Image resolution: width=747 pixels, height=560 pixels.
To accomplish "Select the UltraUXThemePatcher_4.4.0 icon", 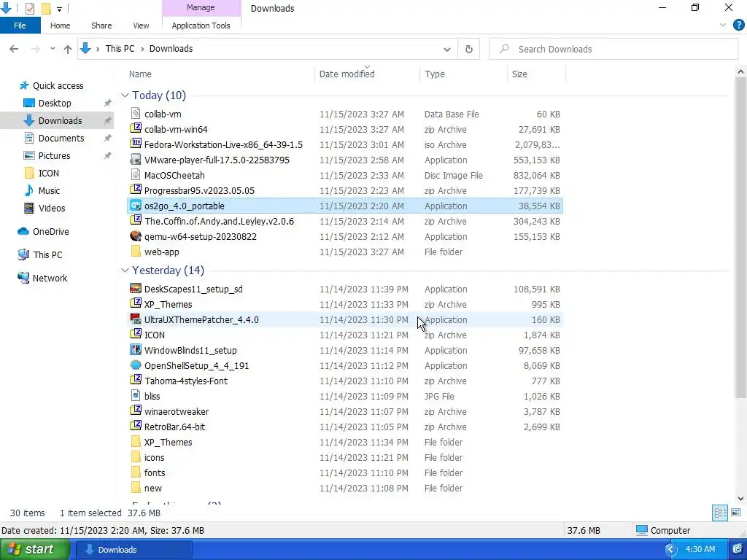I will [136, 319].
